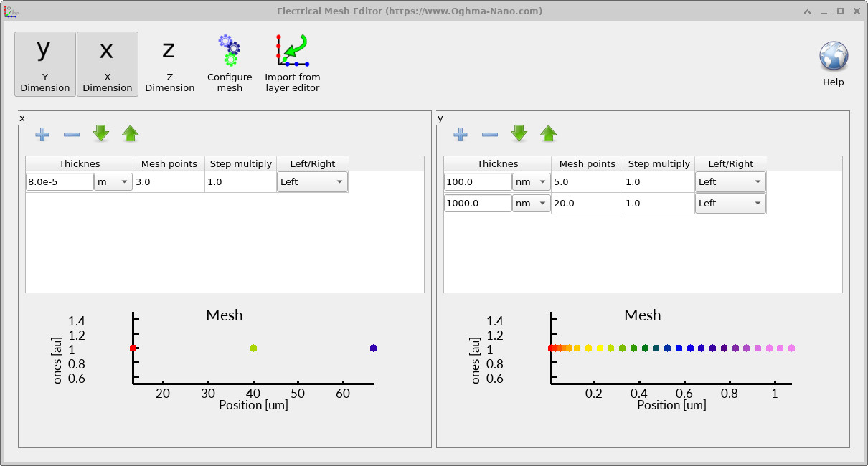The image size is (868, 466).
Task: Select Left in the 1000.0 nm row dropdown
Action: click(x=730, y=203)
